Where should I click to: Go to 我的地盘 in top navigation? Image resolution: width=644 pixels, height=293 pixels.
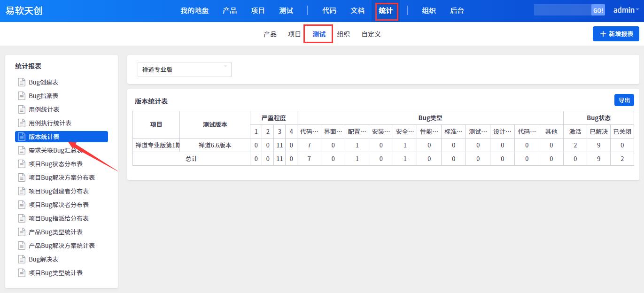pos(194,11)
